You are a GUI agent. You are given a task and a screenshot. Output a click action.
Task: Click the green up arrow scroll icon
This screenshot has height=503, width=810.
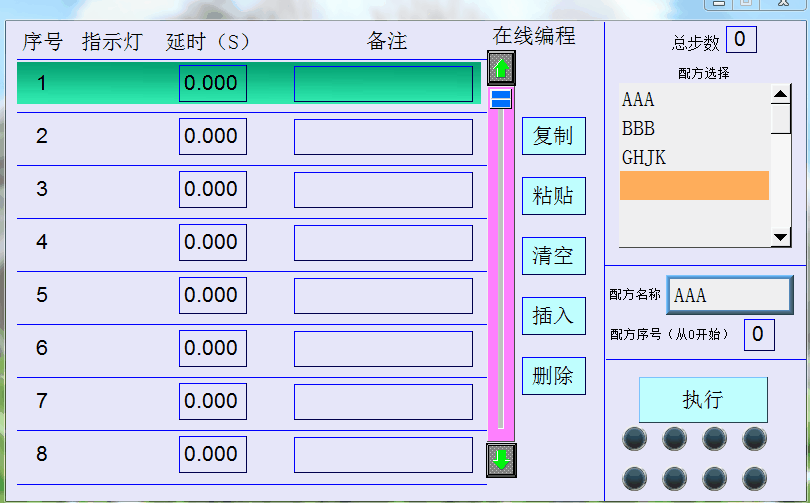click(x=501, y=69)
